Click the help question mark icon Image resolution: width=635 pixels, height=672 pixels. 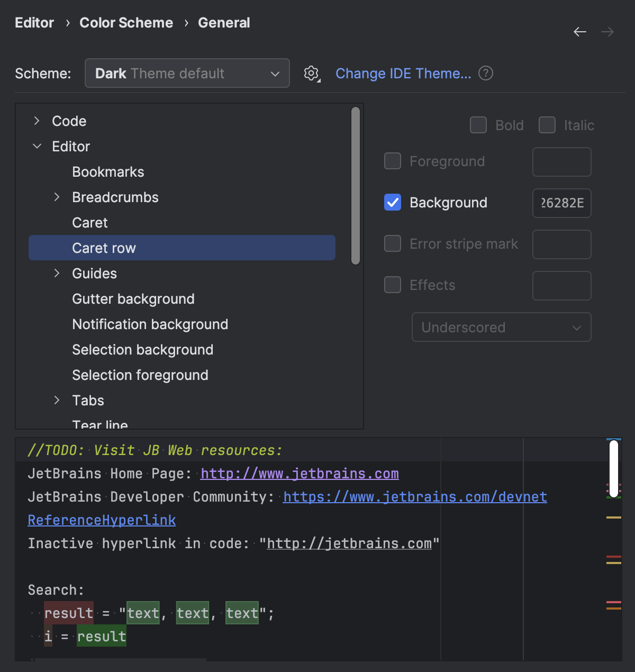click(x=485, y=74)
